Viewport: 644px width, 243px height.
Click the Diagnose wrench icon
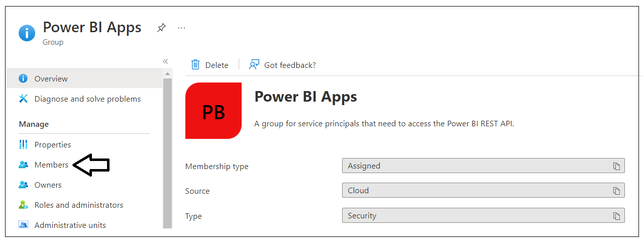tap(23, 99)
